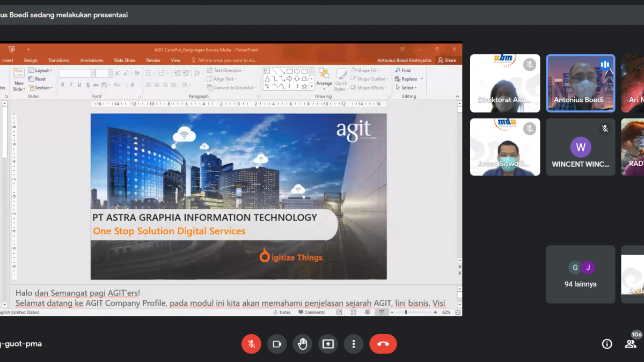Select the oval shape in the gallery
The height and width of the screenshot is (362, 644).
click(x=297, y=71)
